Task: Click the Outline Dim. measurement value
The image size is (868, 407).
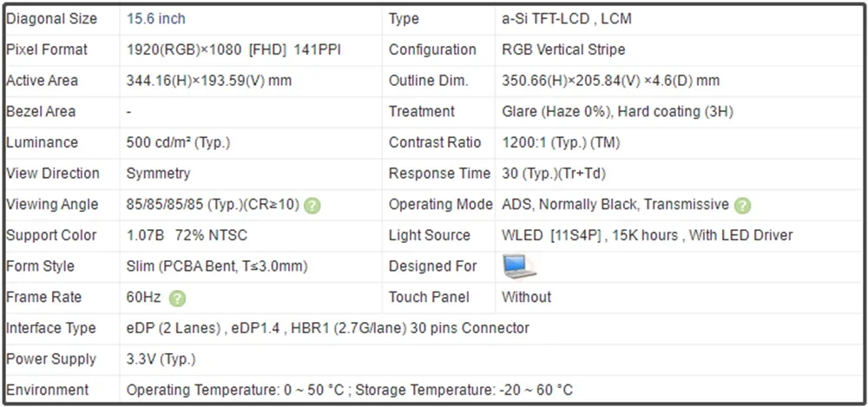Action: pyautogui.click(x=610, y=81)
